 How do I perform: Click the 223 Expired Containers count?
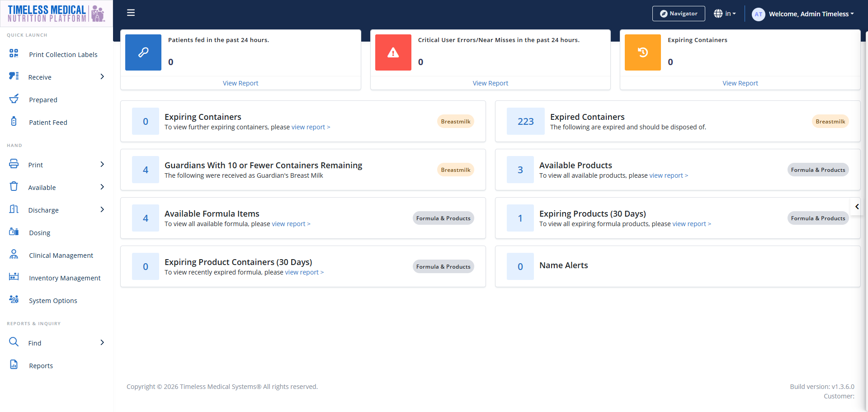(x=526, y=121)
